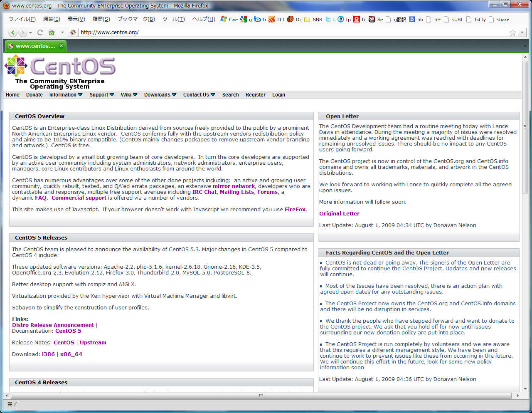Open the bit.ly bookmark
Viewport: 532px width, 413px height.
(476, 19)
